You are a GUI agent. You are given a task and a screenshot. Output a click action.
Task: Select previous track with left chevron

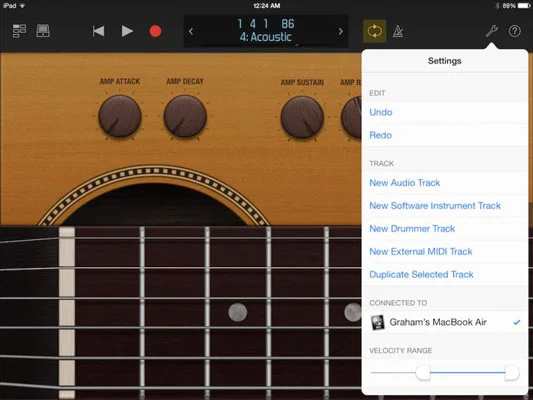[x=191, y=31]
